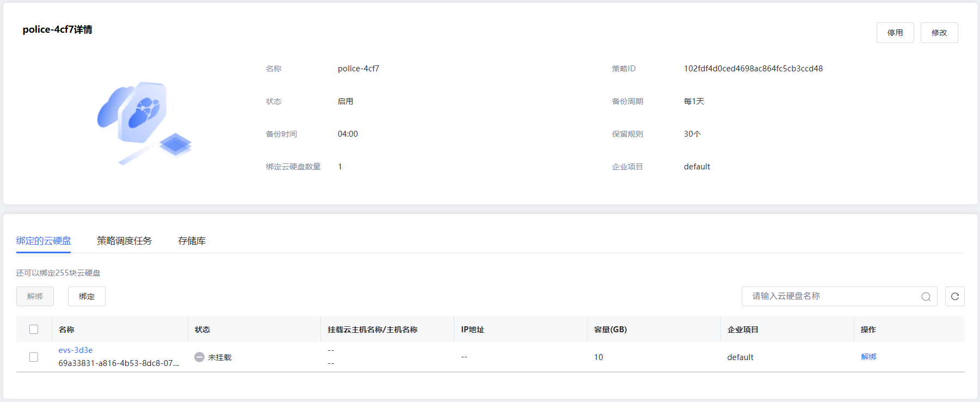The width and height of the screenshot is (980, 402).
Task: Select the checkbox for the evs-3d3e row
Action: pyautogui.click(x=34, y=357)
